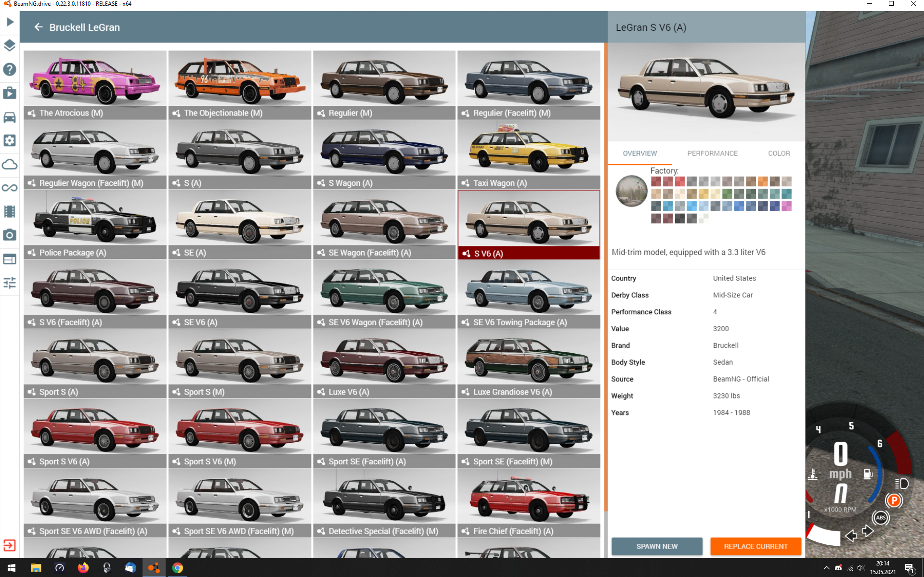Open the volume control in system tray
The height and width of the screenshot is (577, 924).
[861, 568]
